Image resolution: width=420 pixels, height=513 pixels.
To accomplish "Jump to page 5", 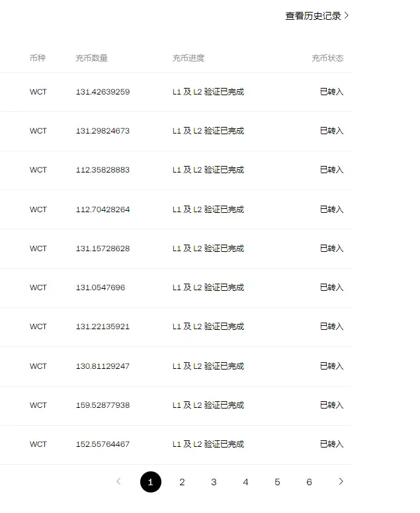I will (x=277, y=481).
